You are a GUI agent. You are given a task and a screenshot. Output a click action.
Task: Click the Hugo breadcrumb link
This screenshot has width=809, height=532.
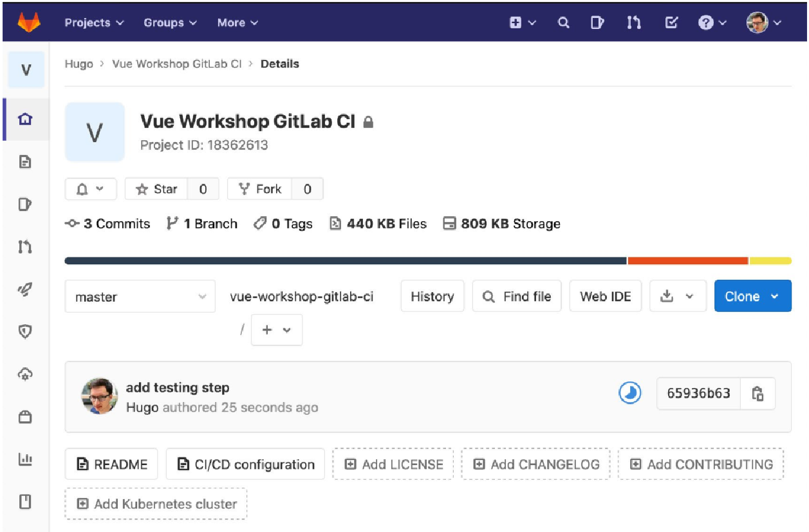[x=79, y=64]
